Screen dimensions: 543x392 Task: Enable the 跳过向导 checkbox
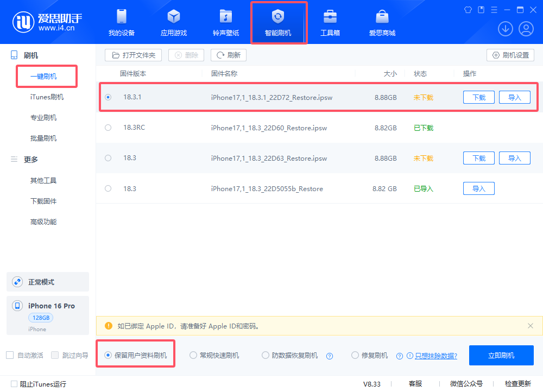[x=54, y=355]
